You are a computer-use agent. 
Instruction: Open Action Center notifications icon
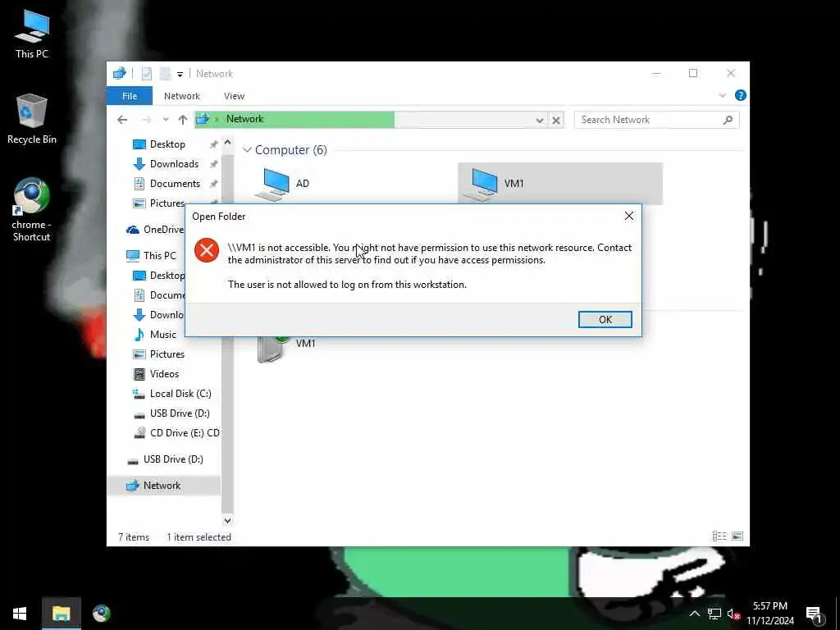pyautogui.click(x=815, y=614)
